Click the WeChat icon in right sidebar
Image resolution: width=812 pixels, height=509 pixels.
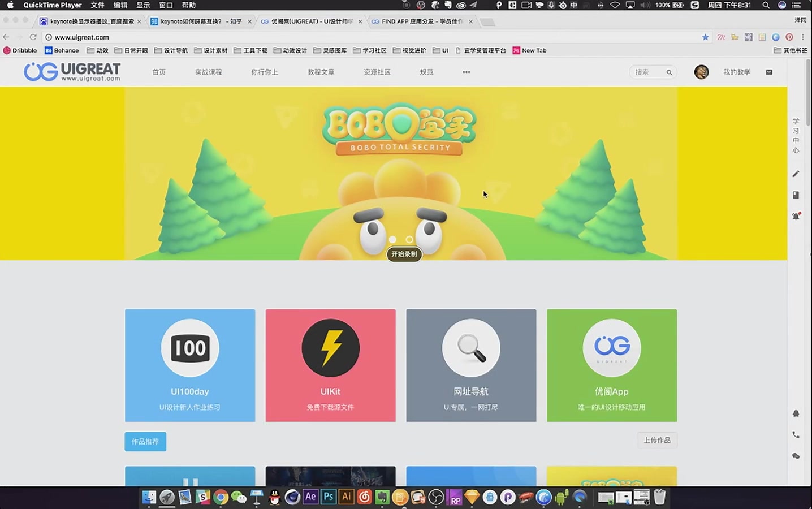click(x=796, y=456)
